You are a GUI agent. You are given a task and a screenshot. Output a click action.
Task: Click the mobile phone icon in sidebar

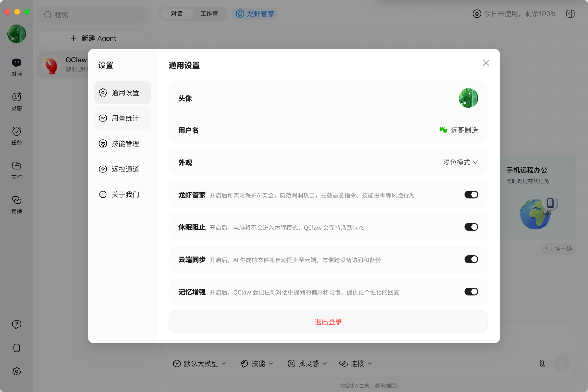click(x=16, y=348)
